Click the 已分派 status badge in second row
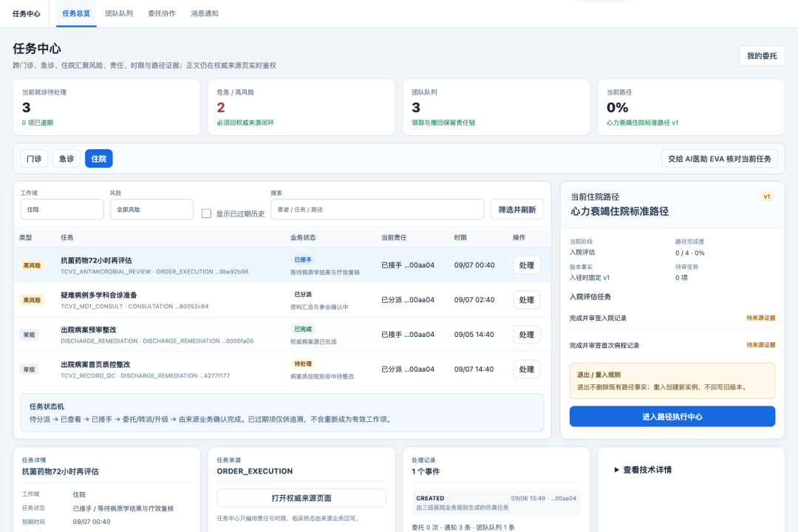 coord(303,294)
